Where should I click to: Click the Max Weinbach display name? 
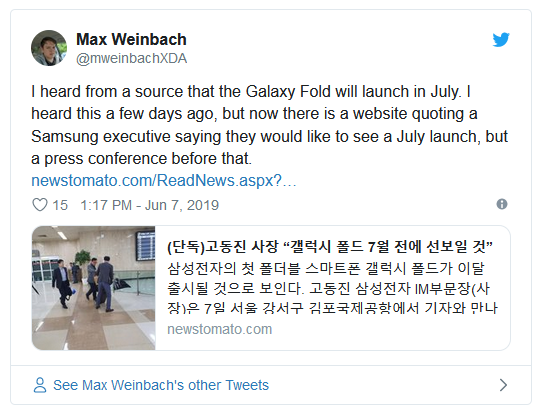(131, 39)
